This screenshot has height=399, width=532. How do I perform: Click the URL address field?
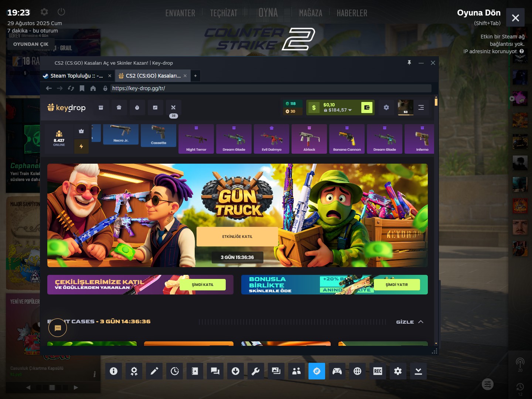click(271, 88)
